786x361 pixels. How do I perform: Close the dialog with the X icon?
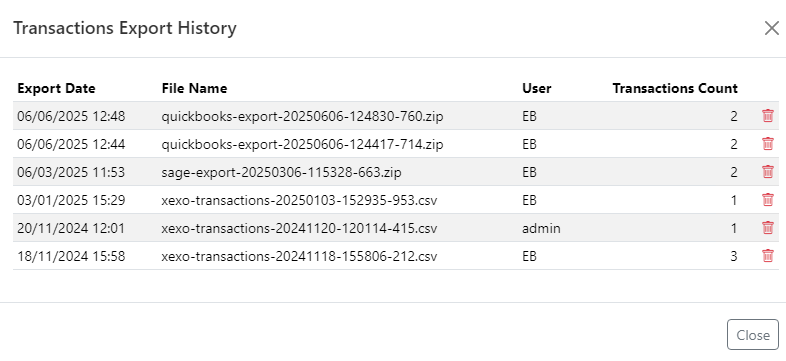[772, 28]
